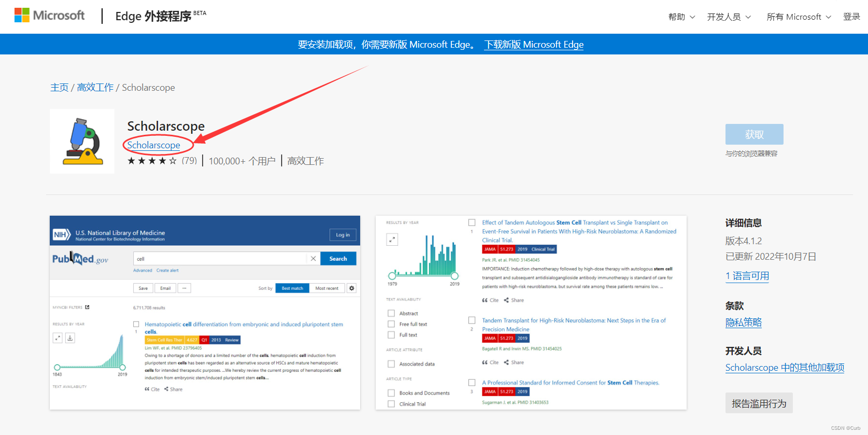Click the Advanced link below search box
The height and width of the screenshot is (435, 868).
[143, 271]
